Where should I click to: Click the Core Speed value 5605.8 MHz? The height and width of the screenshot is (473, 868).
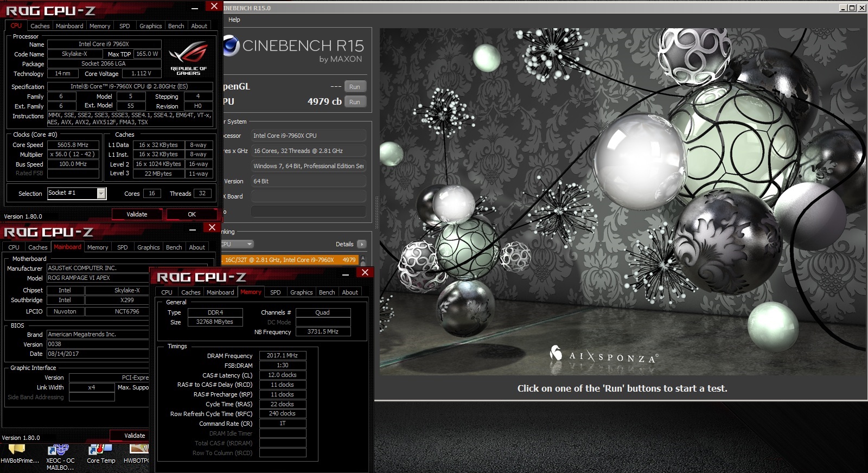73,145
